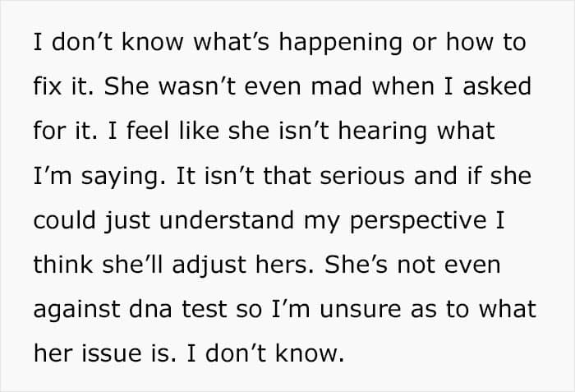Click the word "asked" at line end

pyautogui.click(x=495, y=86)
